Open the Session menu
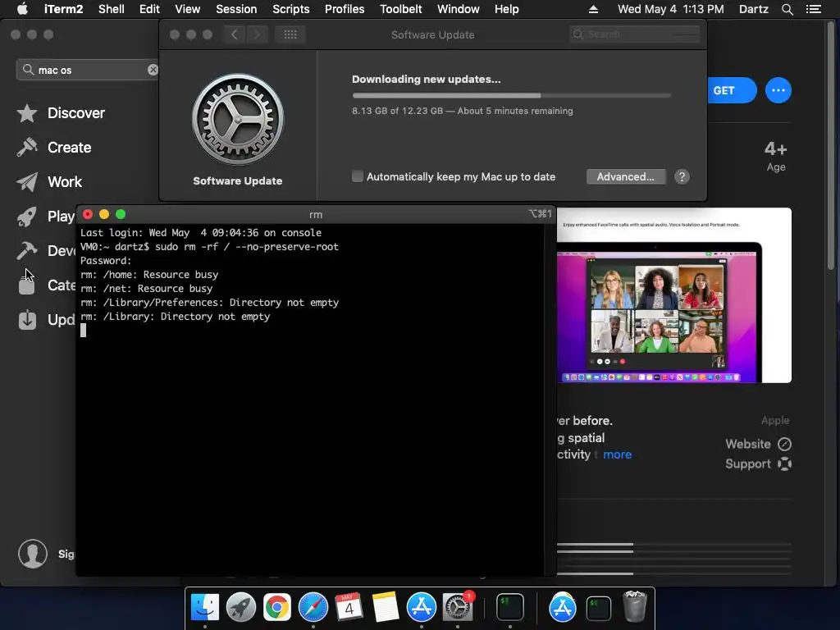This screenshot has height=630, width=840. pos(236,9)
